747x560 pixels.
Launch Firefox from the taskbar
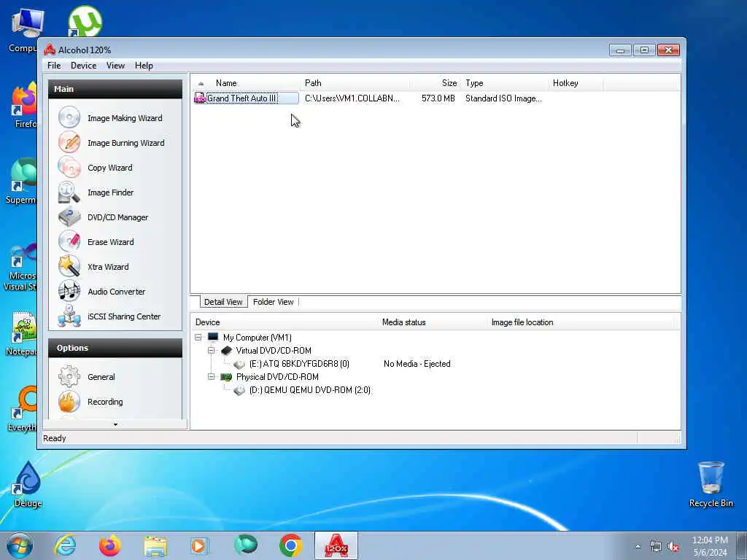pos(110,545)
